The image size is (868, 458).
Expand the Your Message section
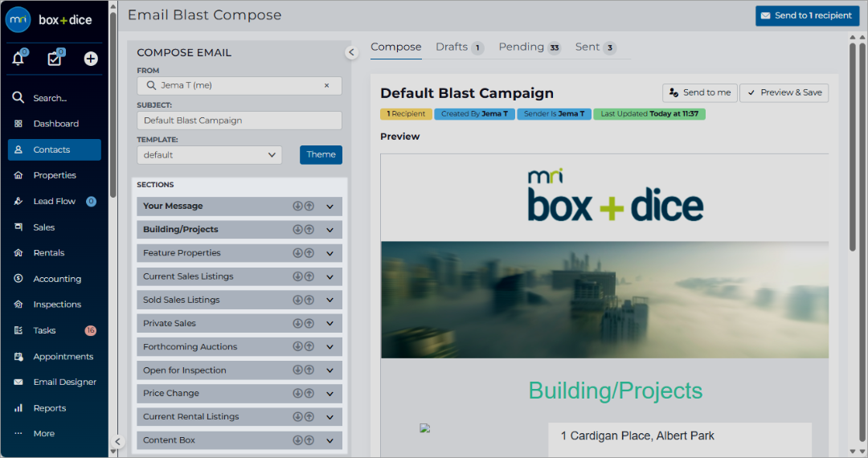point(330,207)
